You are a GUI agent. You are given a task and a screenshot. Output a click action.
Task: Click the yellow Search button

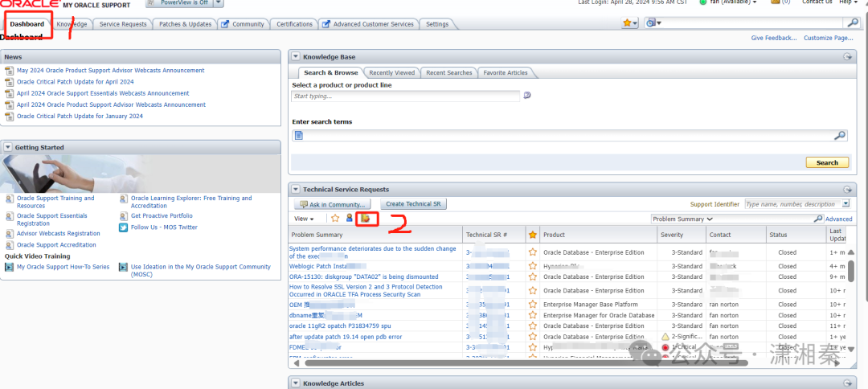point(827,162)
